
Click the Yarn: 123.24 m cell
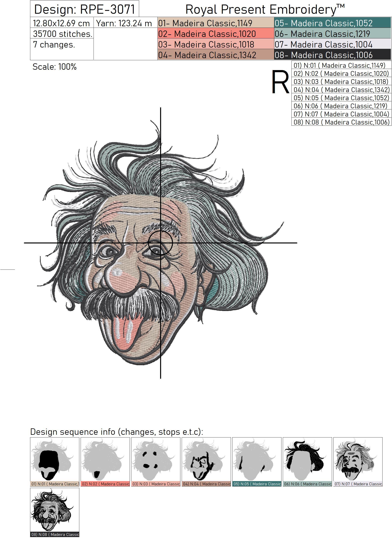tap(125, 23)
